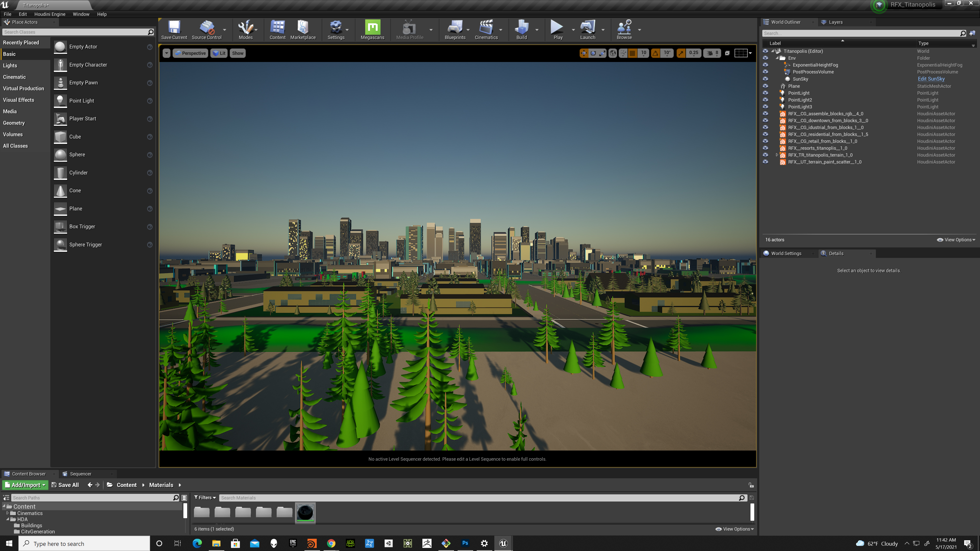This screenshot has height=551, width=980.
Task: Toggle visibility of RFX_resorts_titanoplis__1_0
Action: [765, 148]
